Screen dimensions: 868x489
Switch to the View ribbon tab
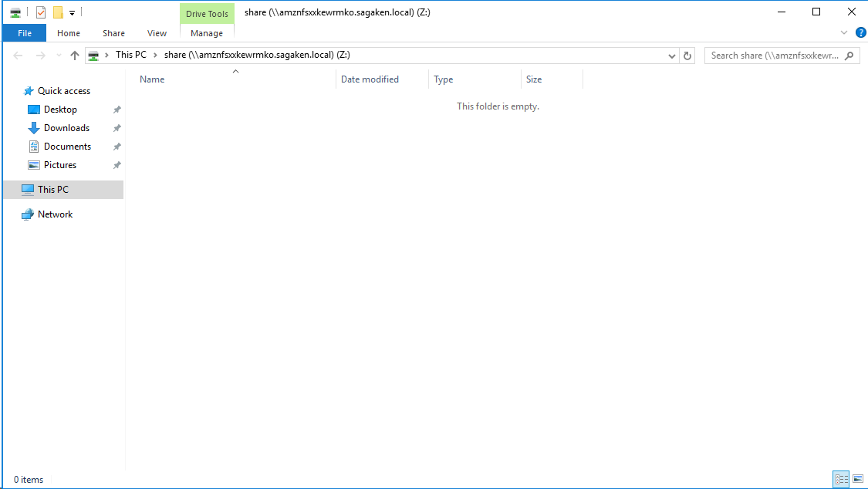click(157, 33)
